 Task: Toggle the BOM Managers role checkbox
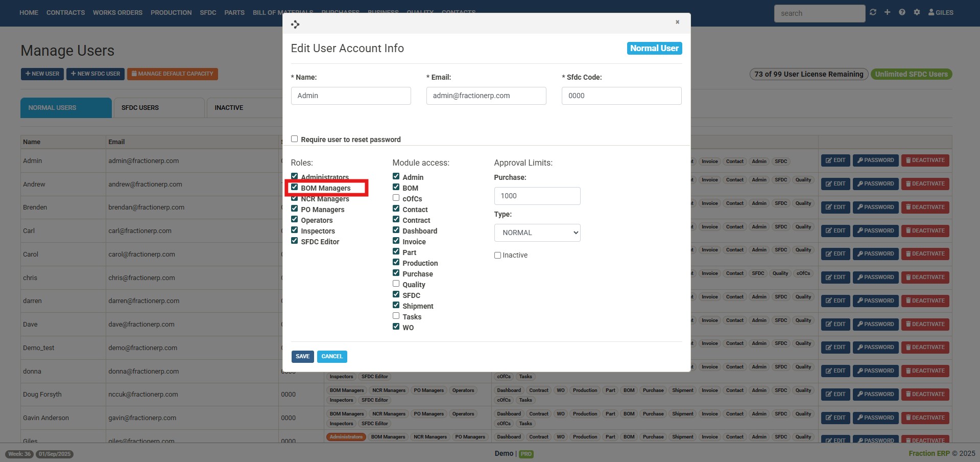pos(295,188)
